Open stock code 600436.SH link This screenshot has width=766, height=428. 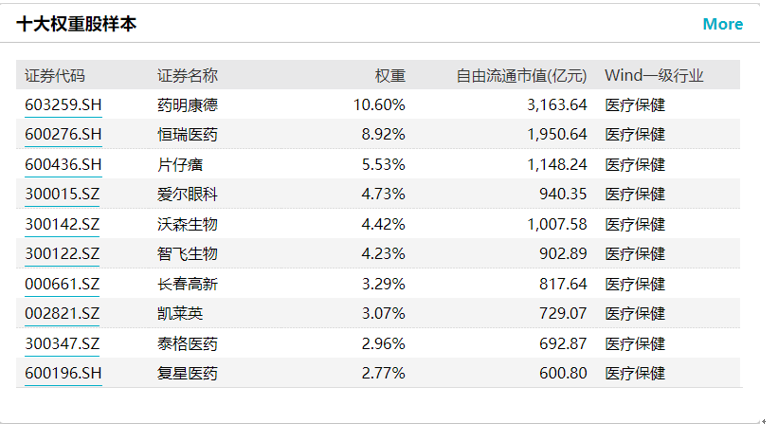(63, 164)
